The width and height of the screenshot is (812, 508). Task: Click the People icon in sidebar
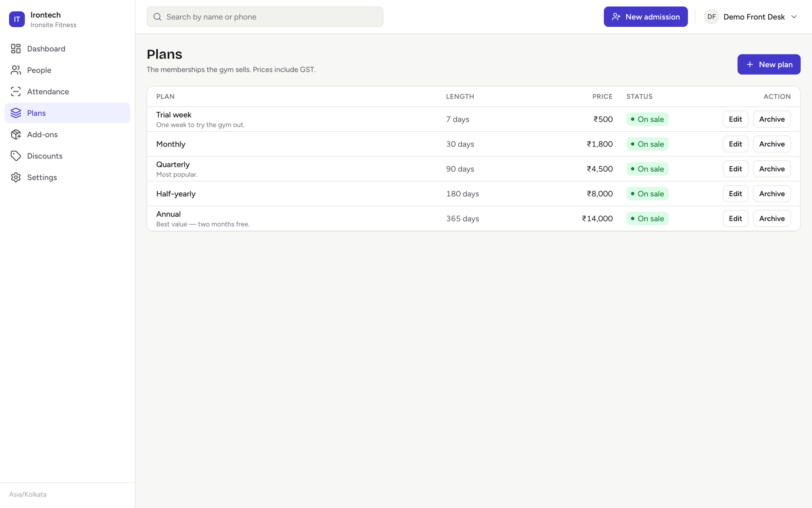coord(16,70)
